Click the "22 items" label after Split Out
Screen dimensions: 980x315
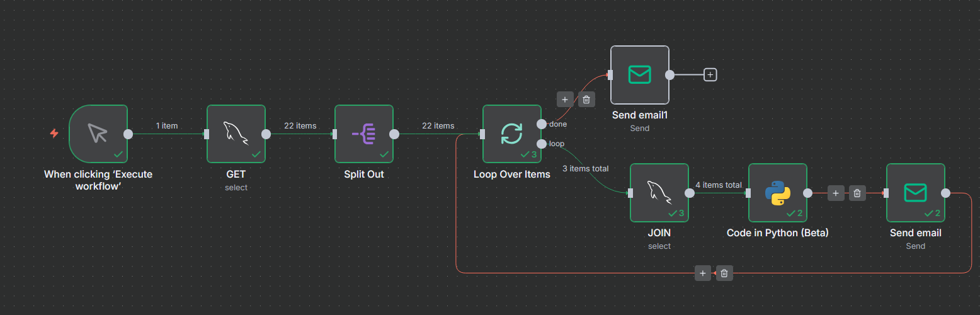pyautogui.click(x=438, y=126)
